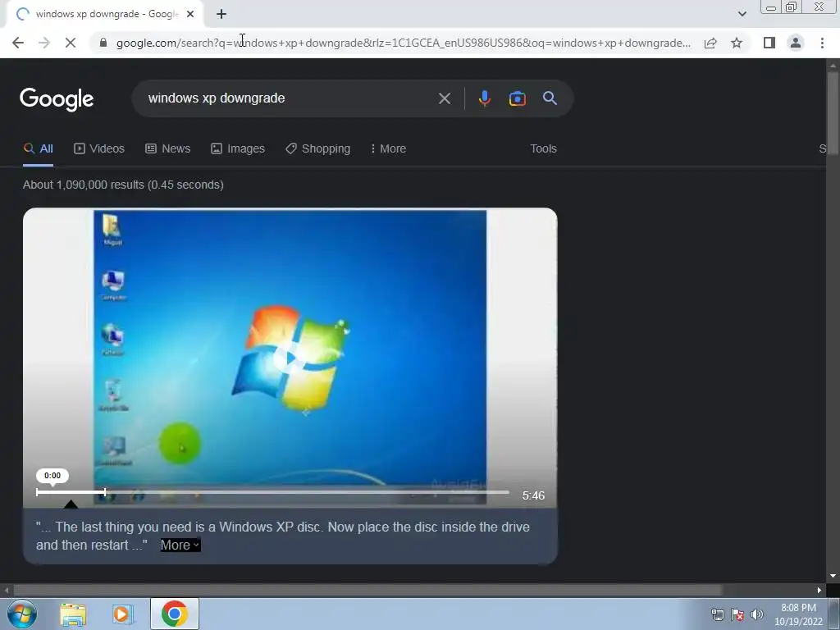
Task: Launch Windows Media Player from taskbar
Action: point(122,614)
